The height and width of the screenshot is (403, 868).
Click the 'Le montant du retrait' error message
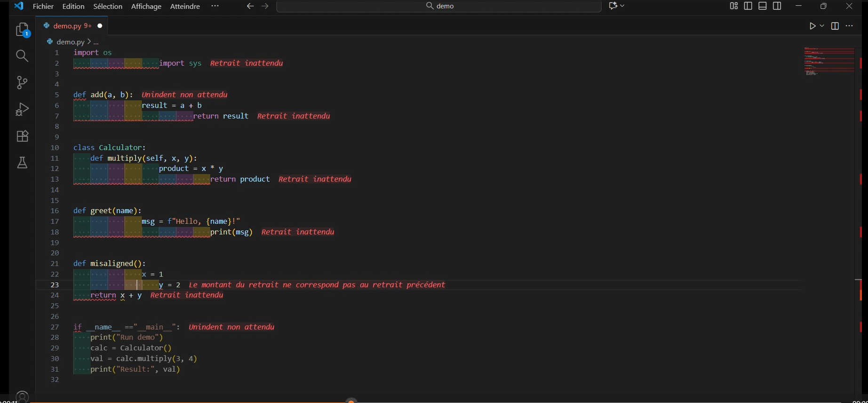click(317, 285)
